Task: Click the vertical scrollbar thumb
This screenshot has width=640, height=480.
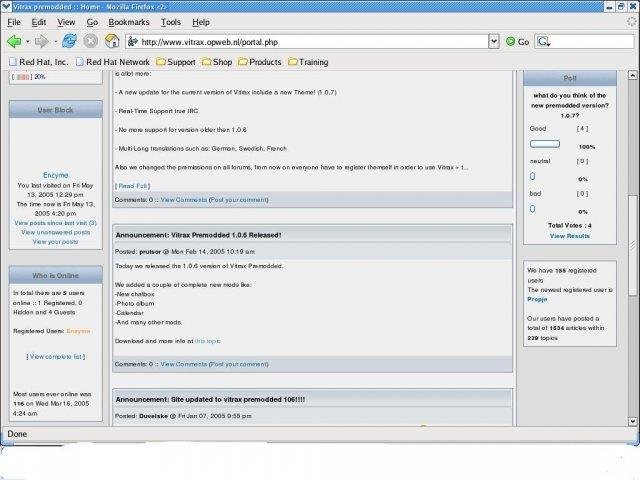Action: coord(632,245)
